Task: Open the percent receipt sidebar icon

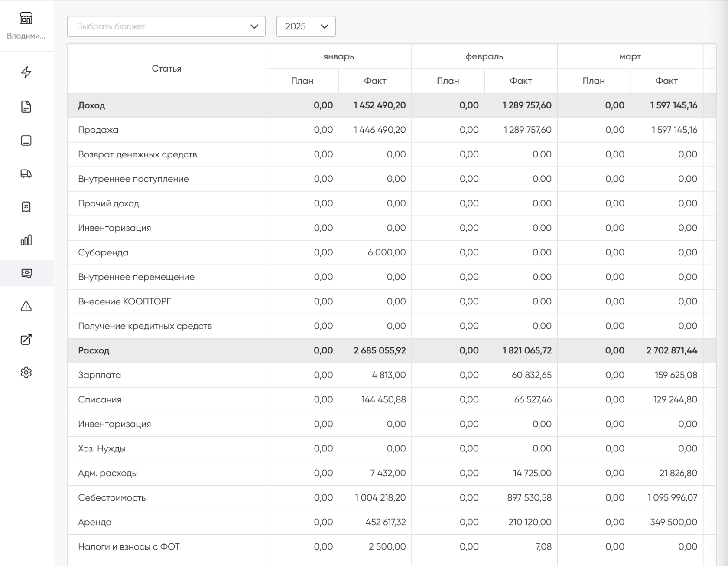Action: pos(26,207)
